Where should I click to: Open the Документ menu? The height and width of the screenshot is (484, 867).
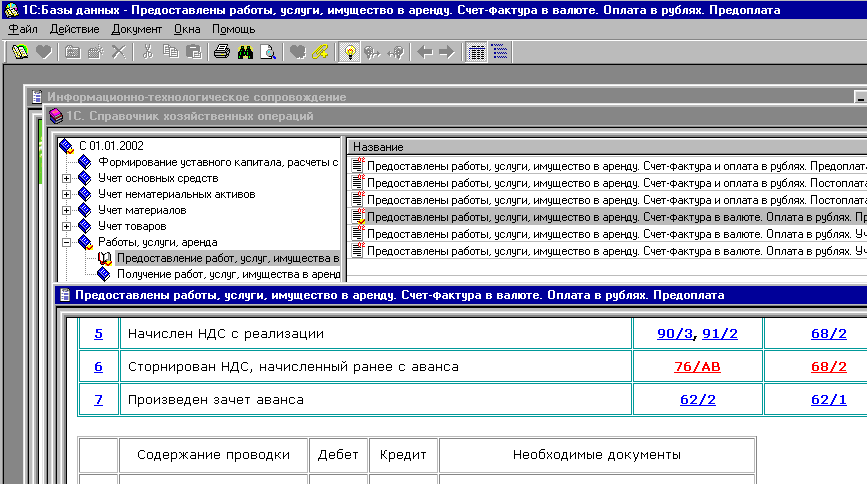[137, 29]
